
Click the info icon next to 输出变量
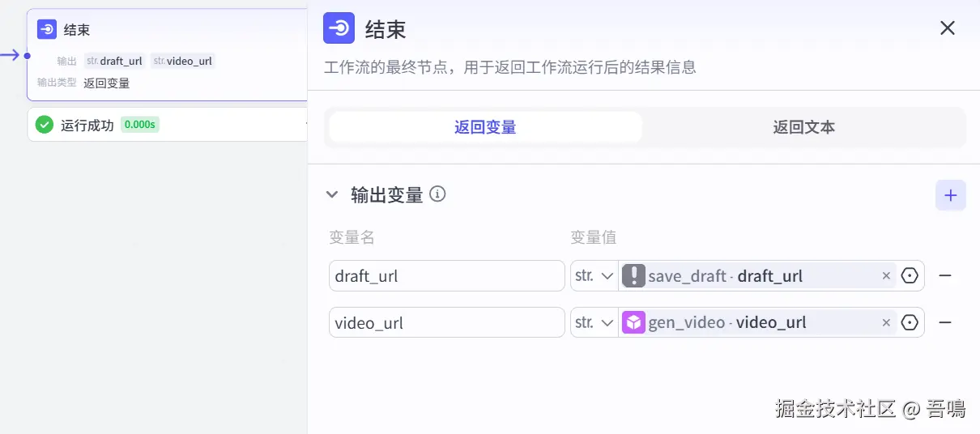pos(437,194)
